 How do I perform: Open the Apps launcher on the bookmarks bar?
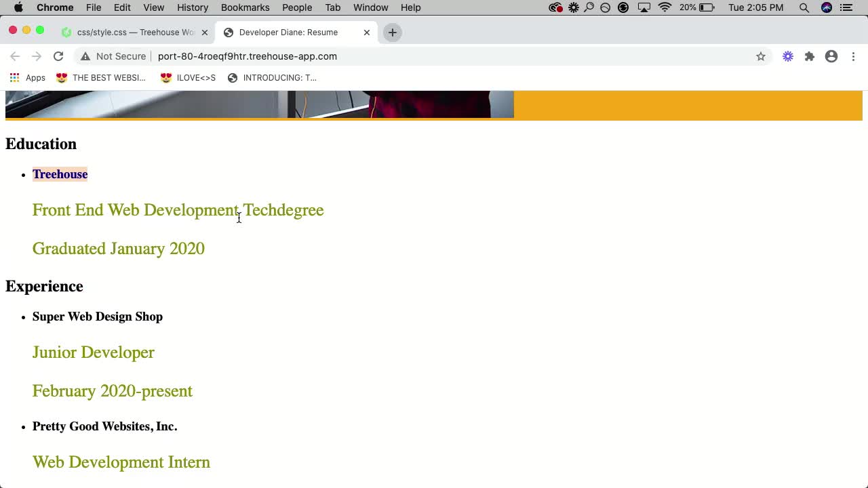[x=15, y=77]
